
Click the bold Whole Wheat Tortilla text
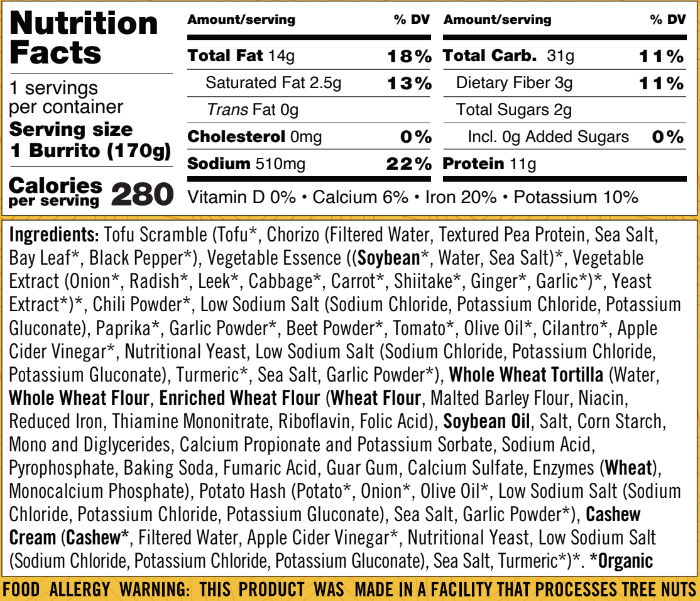pyautogui.click(x=526, y=375)
